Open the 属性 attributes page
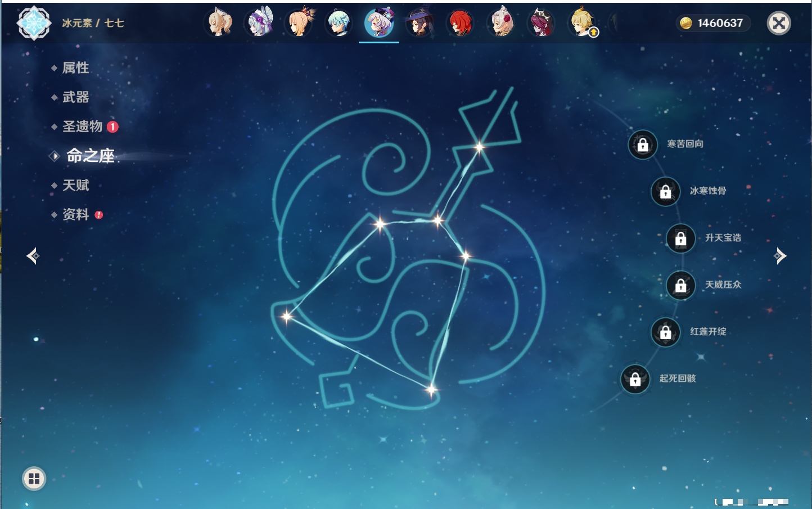This screenshot has height=509, width=812. coord(75,68)
